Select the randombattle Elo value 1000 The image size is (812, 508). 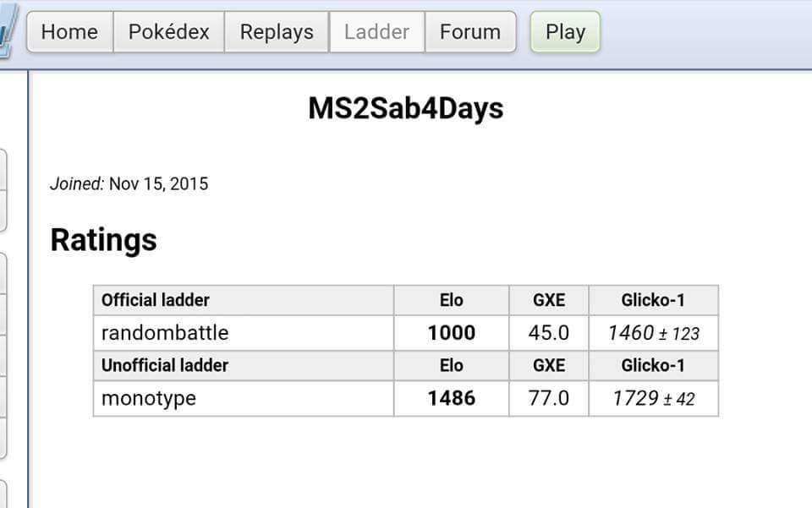[452, 333]
